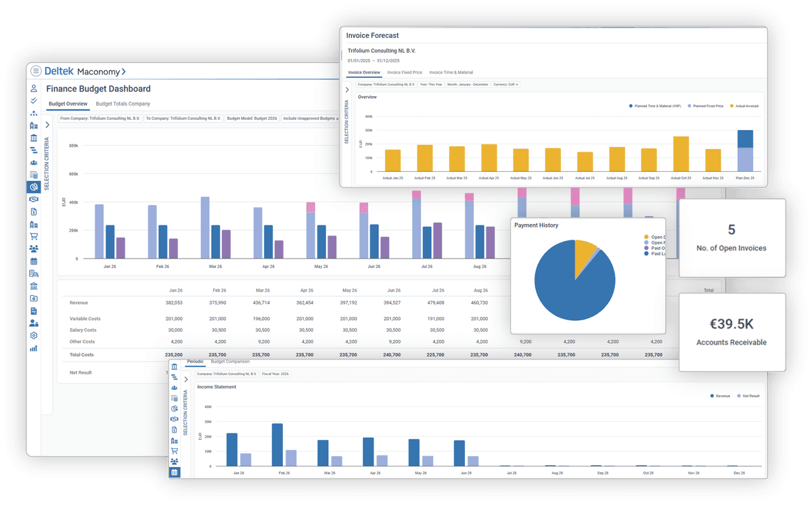The width and height of the screenshot is (812, 505).
Task: Open the From Company: Trifolium Consulting filter chip
Action: pyautogui.click(x=100, y=118)
